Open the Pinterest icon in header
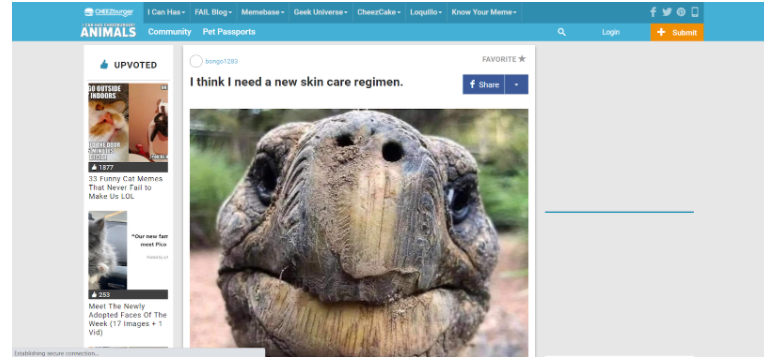This screenshot has width=767, height=362. 681,12
